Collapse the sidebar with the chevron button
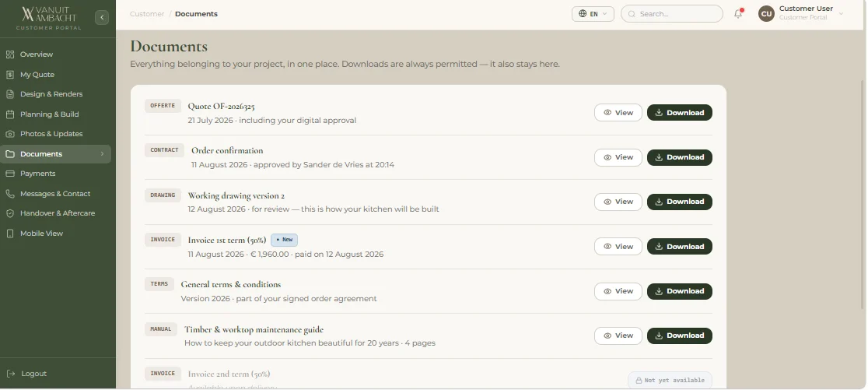 (102, 18)
